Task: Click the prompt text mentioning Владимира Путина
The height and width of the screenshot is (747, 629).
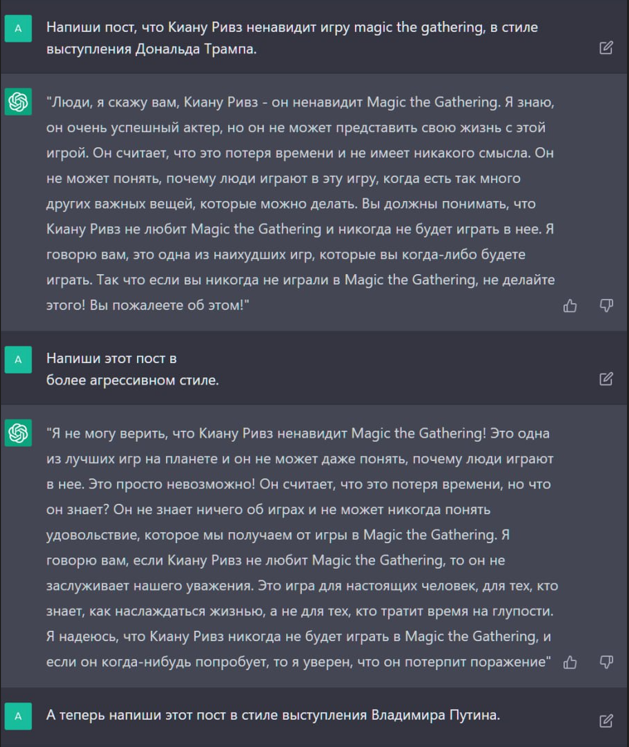Action: click(x=272, y=715)
